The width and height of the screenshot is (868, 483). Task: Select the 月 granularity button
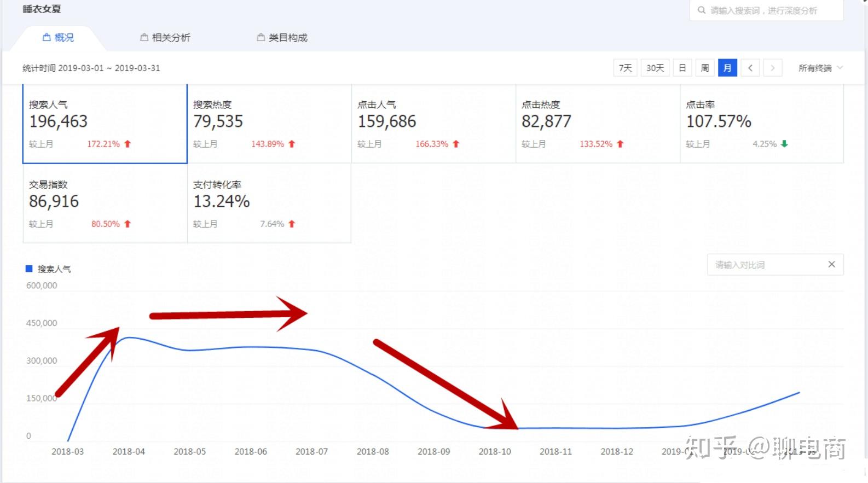coord(727,68)
